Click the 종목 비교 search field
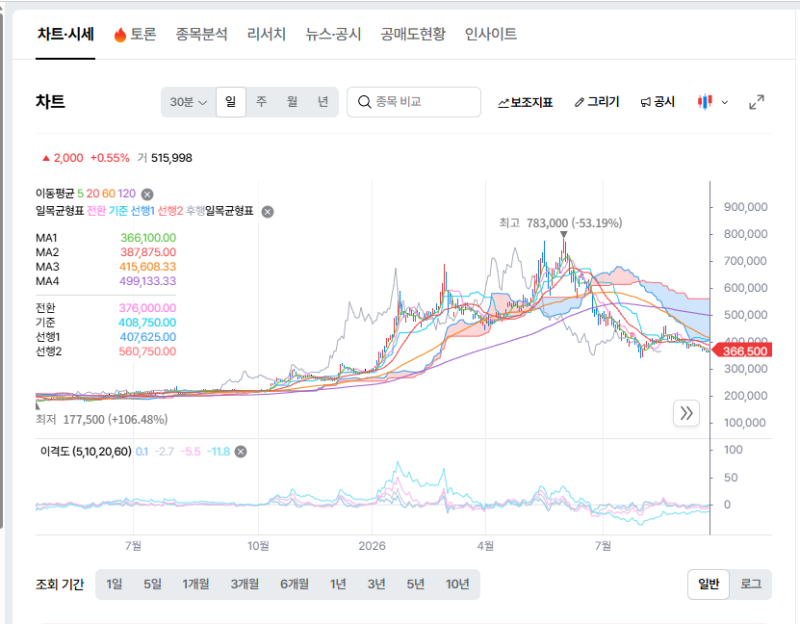This screenshot has height=624, width=800. point(414,102)
